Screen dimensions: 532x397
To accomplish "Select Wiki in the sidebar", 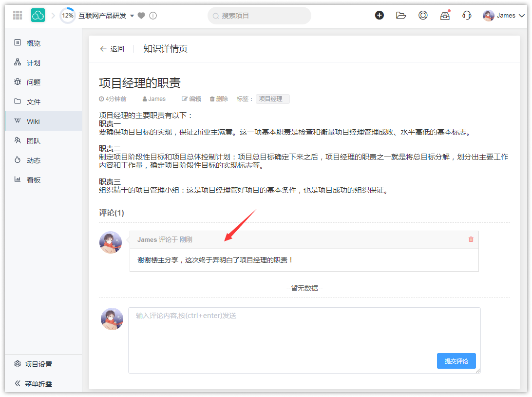I will coord(33,121).
